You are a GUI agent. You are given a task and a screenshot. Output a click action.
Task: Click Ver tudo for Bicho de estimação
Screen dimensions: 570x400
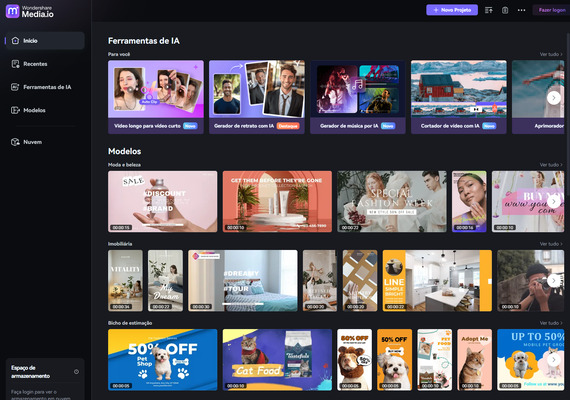coord(551,323)
